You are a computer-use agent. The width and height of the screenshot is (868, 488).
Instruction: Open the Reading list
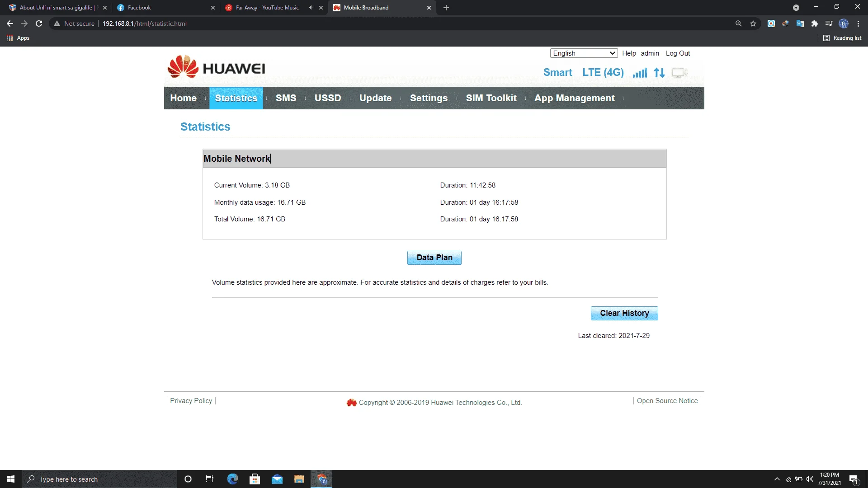[x=842, y=38]
